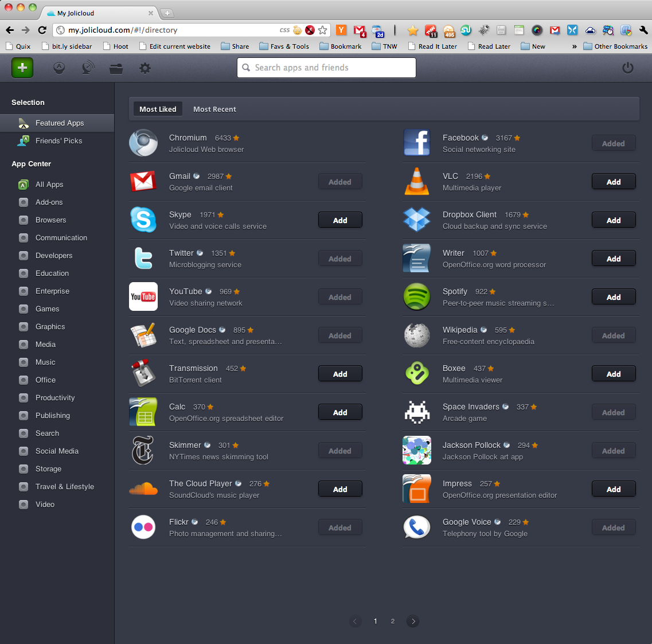Screen dimensions: 652x644
Task: Click the Read It Later bookmark
Action: coord(433,46)
